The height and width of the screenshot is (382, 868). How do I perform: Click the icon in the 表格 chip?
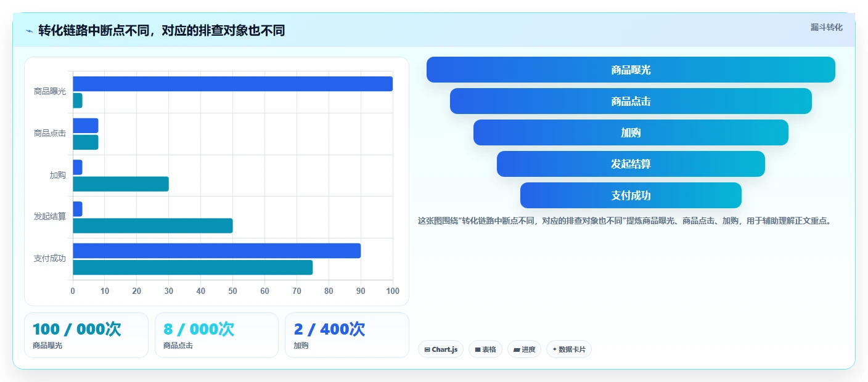(478, 349)
